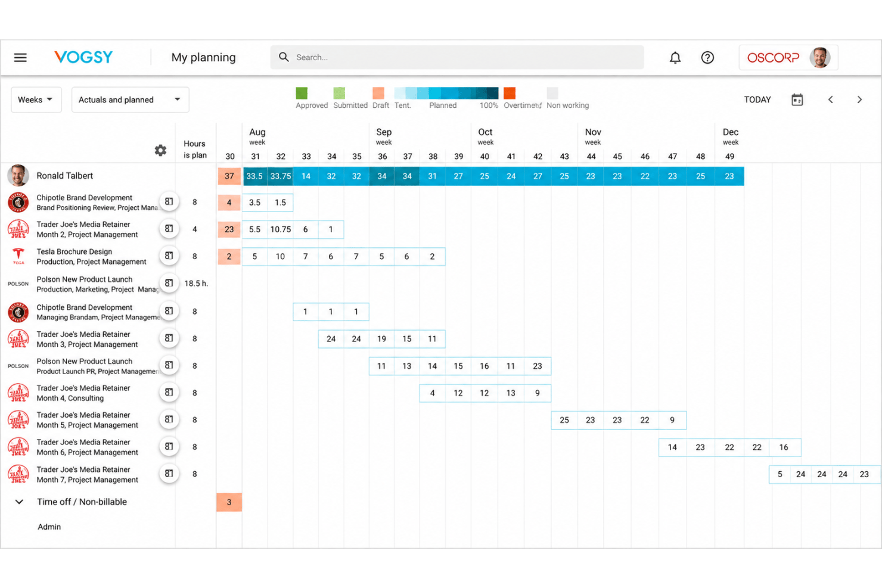The height and width of the screenshot is (588, 882).
Task: Click the Chipotle logo for Brand Positioning Review
Action: (x=18, y=203)
